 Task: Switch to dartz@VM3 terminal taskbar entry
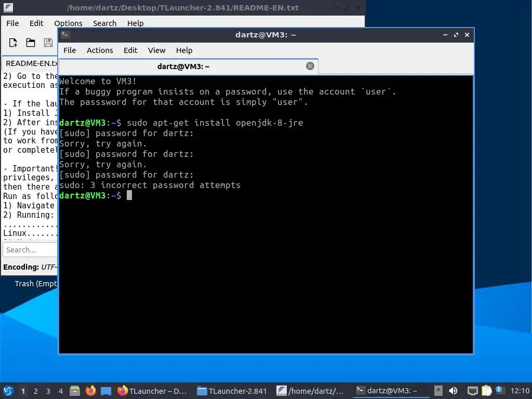(x=390, y=391)
